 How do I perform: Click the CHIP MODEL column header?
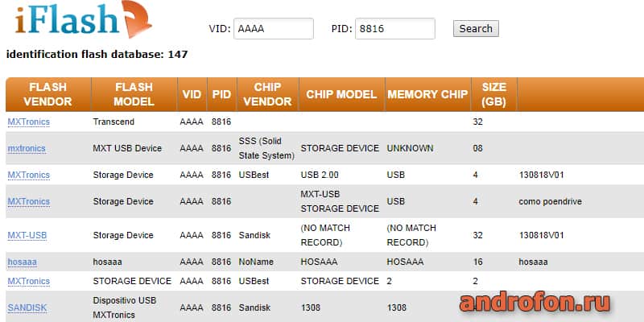341,94
